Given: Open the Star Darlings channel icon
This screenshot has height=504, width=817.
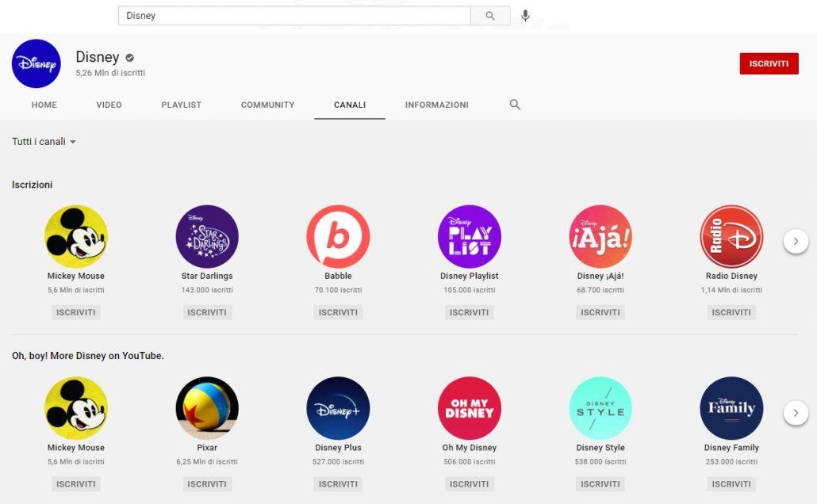Looking at the screenshot, I should point(207,236).
